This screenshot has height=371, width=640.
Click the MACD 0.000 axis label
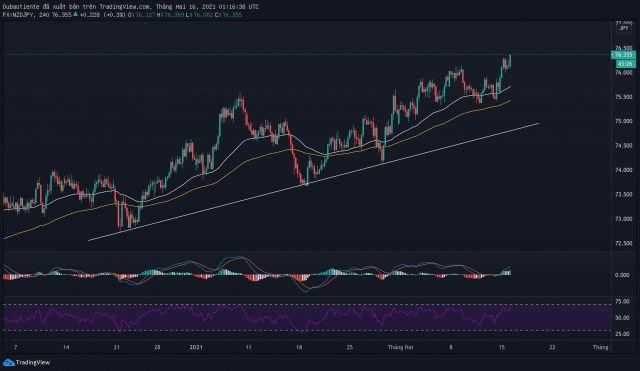pos(622,275)
